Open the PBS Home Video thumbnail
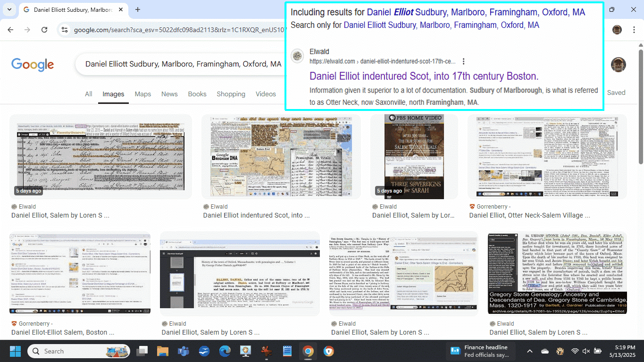 (414, 157)
